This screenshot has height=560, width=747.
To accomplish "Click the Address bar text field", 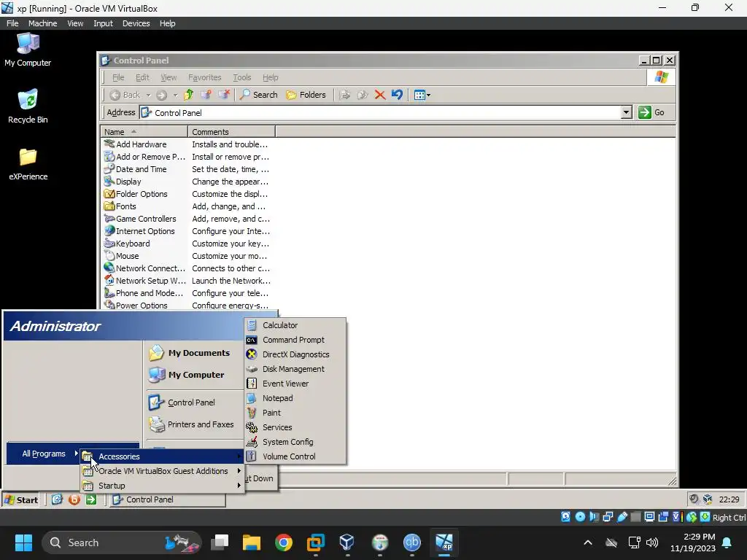I will pyautogui.click(x=381, y=113).
